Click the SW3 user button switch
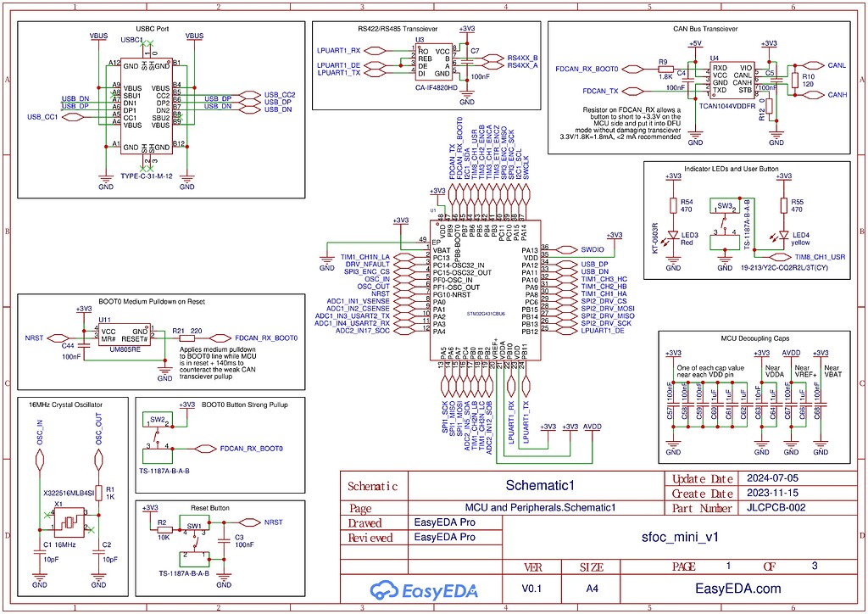Screen dimensions: 868x614 pos(726,219)
